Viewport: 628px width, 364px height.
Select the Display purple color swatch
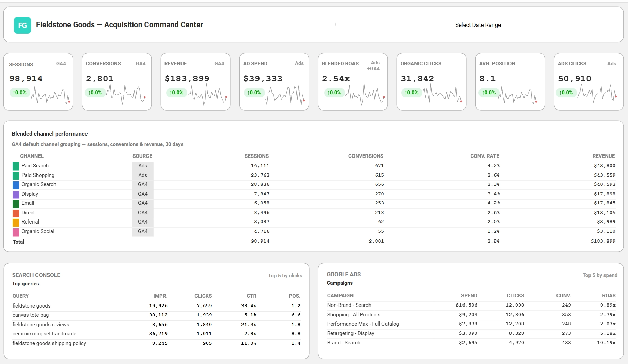point(16,194)
